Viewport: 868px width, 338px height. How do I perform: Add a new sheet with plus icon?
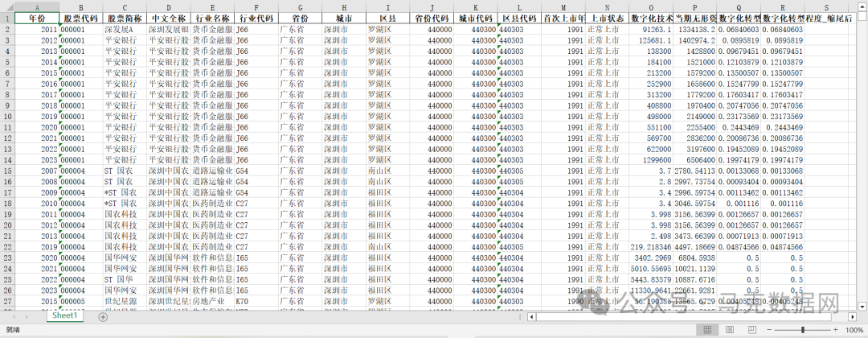click(x=102, y=317)
